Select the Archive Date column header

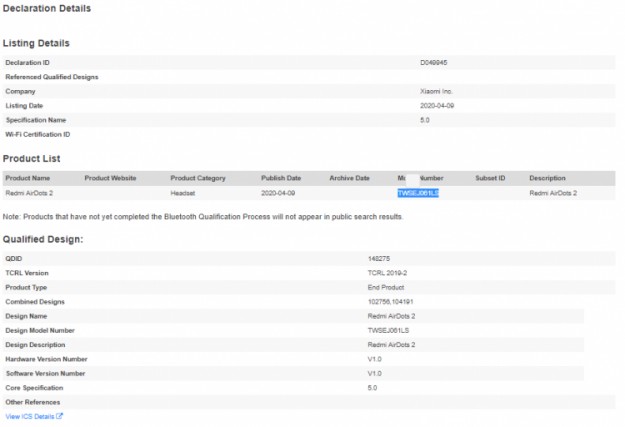pyautogui.click(x=349, y=178)
